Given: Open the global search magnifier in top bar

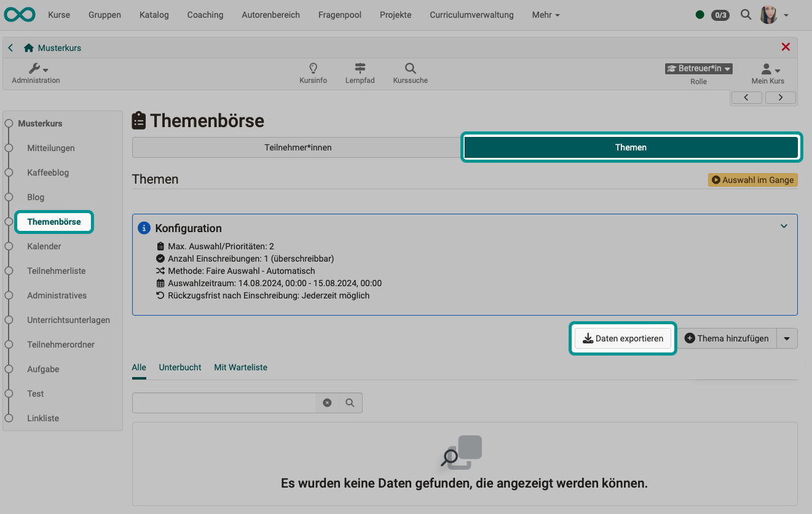Looking at the screenshot, I should pos(746,14).
